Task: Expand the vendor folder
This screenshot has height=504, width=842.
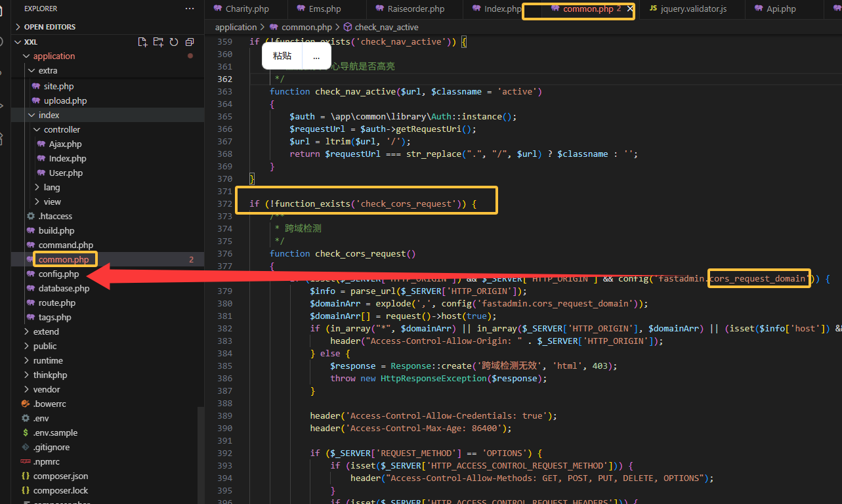Action: point(47,390)
